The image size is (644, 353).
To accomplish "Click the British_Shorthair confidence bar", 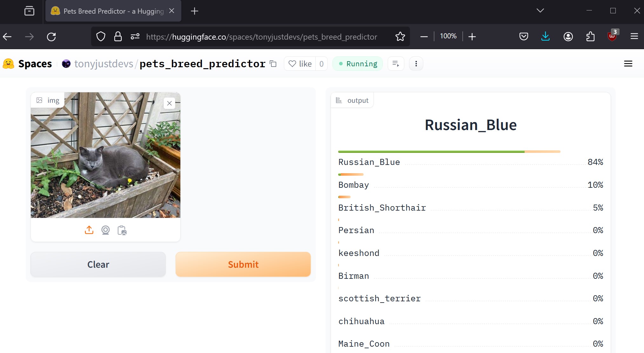I will point(344,197).
